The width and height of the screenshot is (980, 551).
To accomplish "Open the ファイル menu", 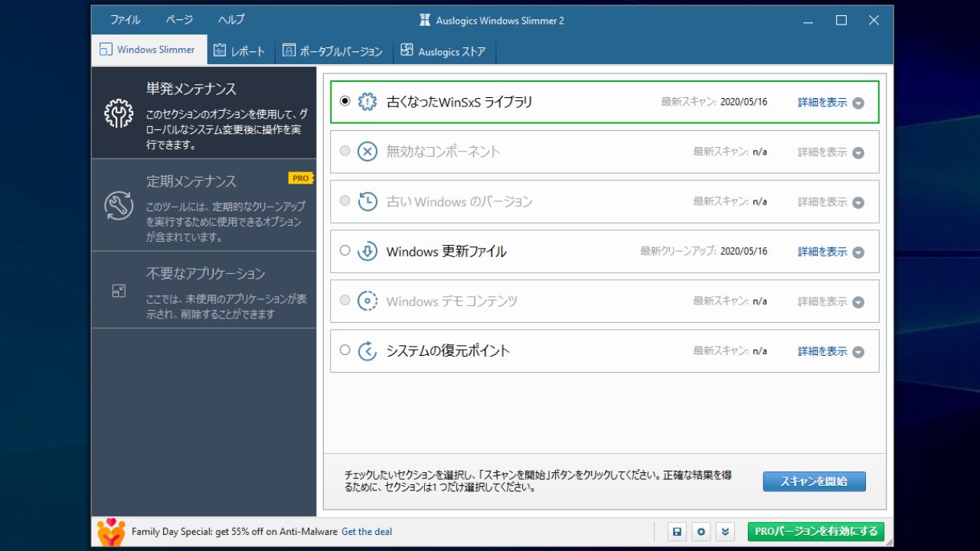I will (x=125, y=20).
